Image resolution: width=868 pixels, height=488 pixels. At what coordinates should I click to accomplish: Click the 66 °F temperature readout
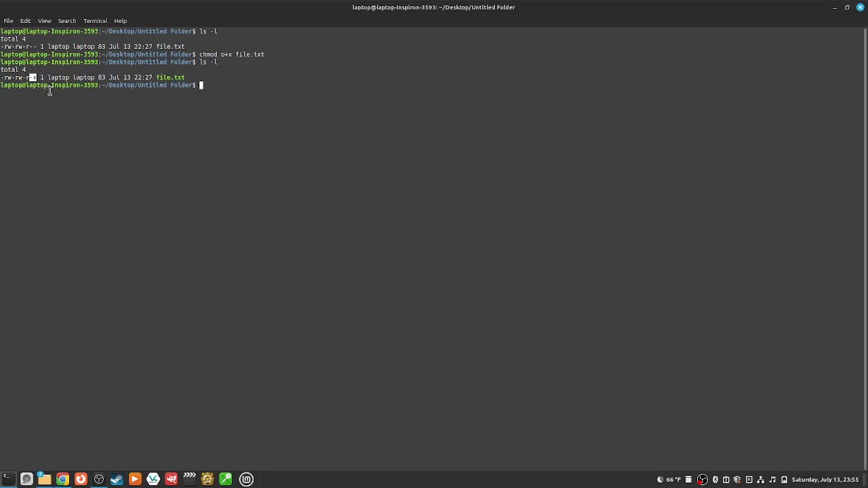coord(673,480)
